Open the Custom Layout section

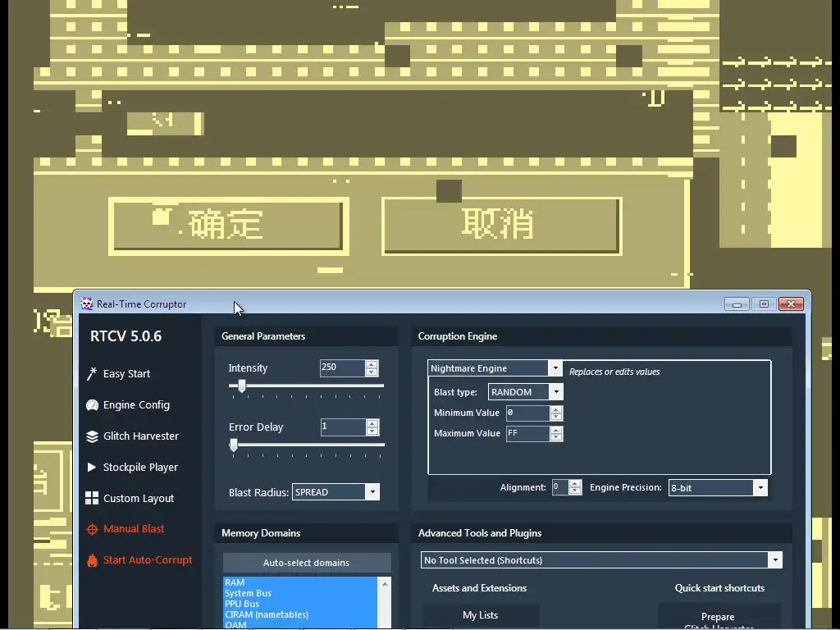tap(138, 498)
